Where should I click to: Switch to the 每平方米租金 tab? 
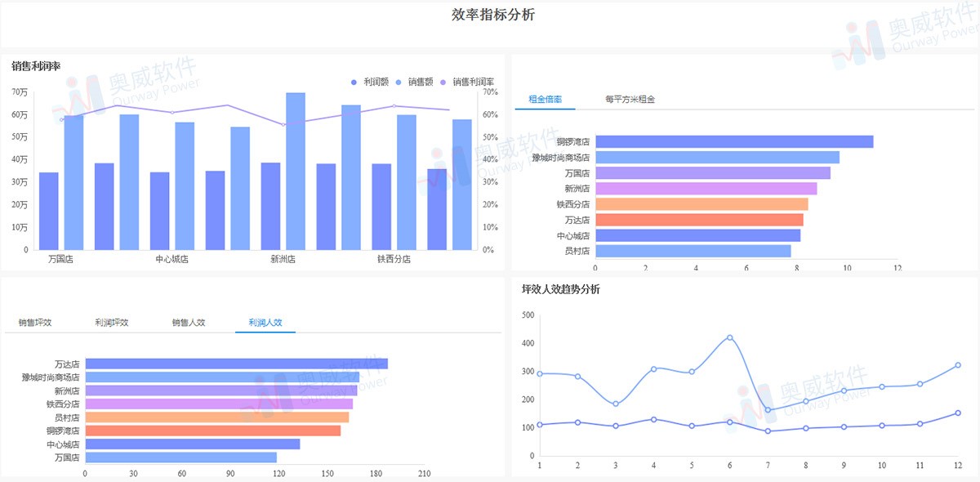tap(630, 98)
